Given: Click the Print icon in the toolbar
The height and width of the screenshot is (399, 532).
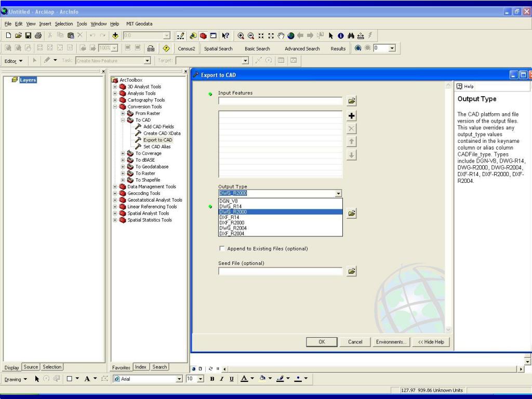Looking at the screenshot, I should (38, 35).
